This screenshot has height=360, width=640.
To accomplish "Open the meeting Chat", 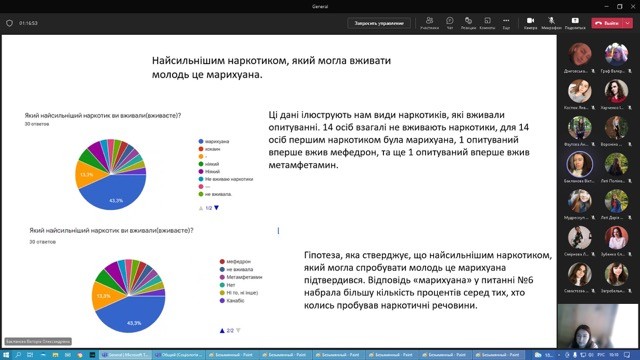I will click(449, 23).
